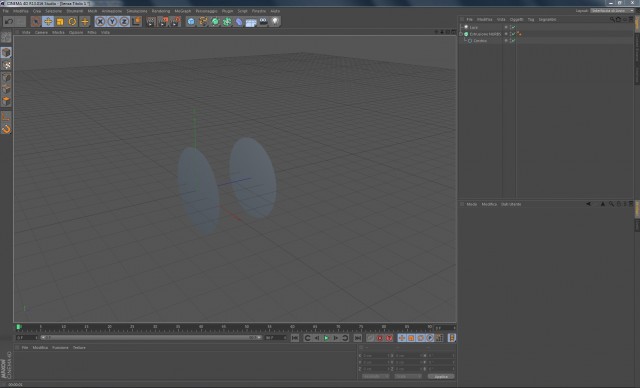Click the green Play button in timeline
This screenshot has height=388, width=640.
(326, 338)
